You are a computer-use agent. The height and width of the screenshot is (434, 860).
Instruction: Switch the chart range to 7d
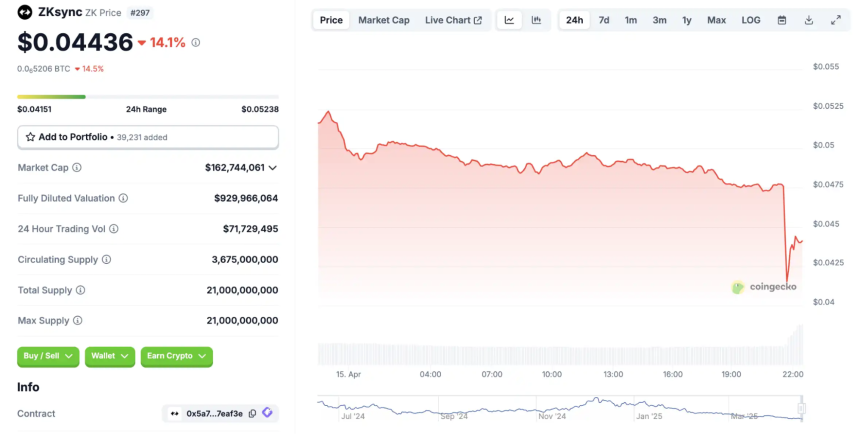tap(604, 20)
